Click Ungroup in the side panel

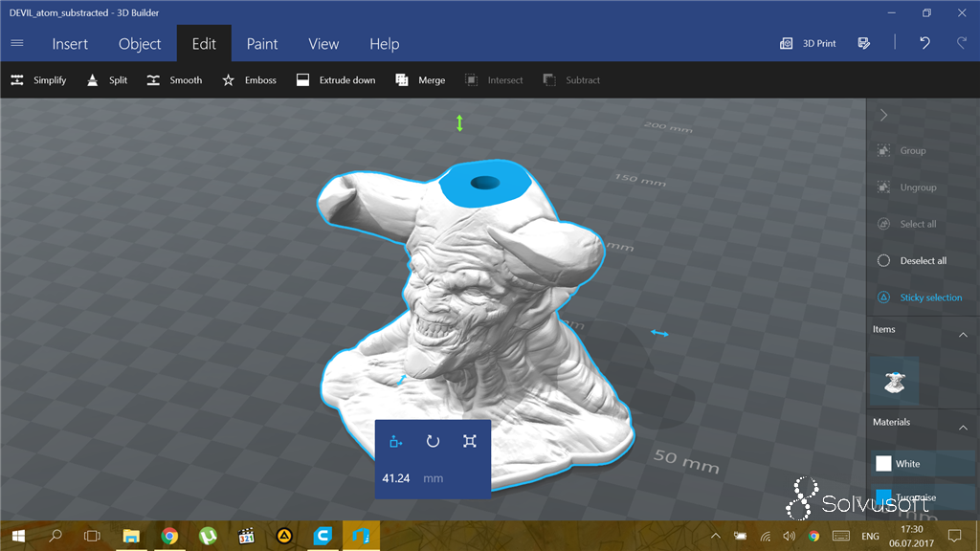pos(907,187)
